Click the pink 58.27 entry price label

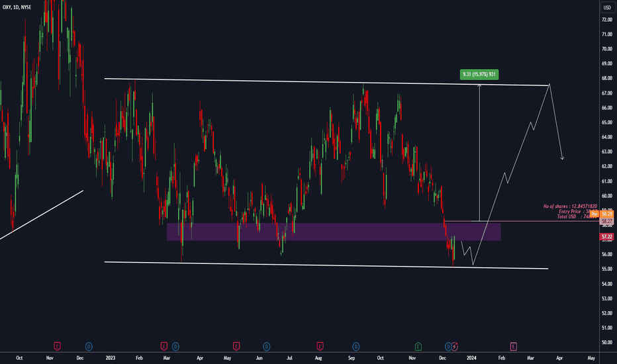[607, 222]
